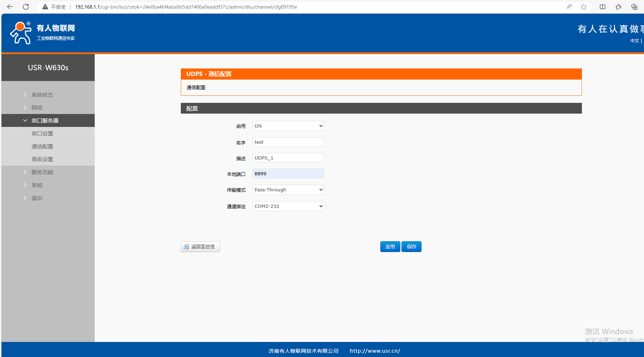Reload the page with refresh icon
This screenshot has width=644, height=357.
[x=26, y=7]
